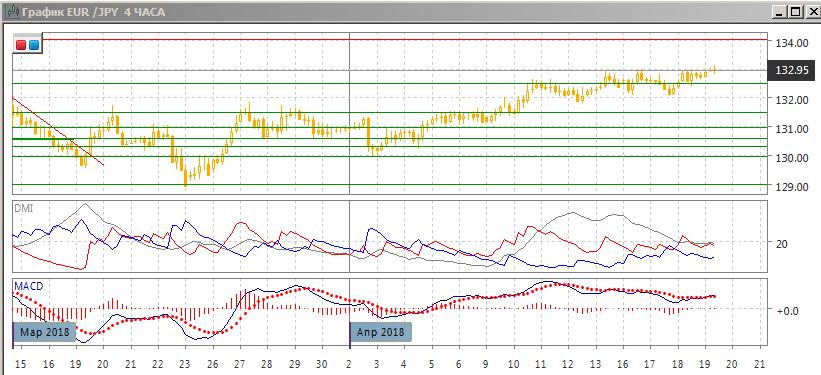Click the 134.00 price axis label

[787, 42]
